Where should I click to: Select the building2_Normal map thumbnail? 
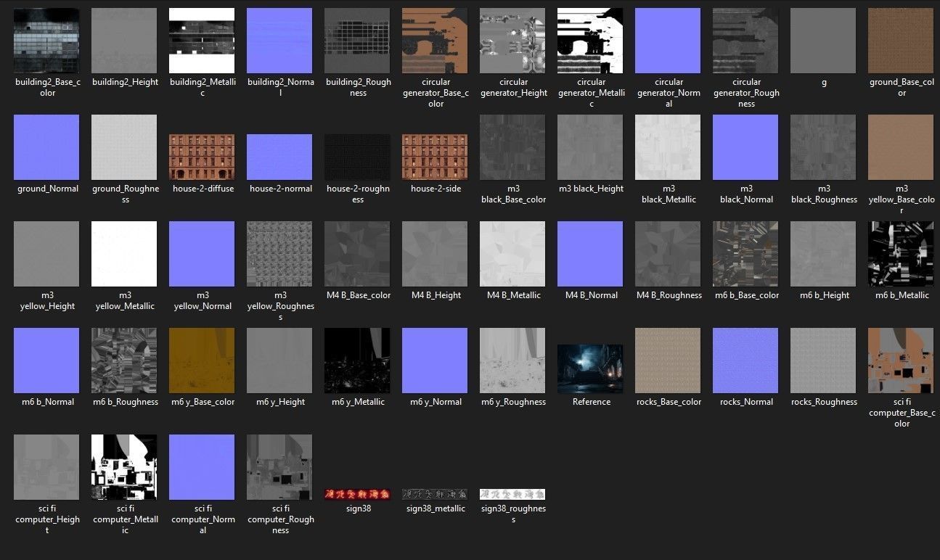click(279, 41)
